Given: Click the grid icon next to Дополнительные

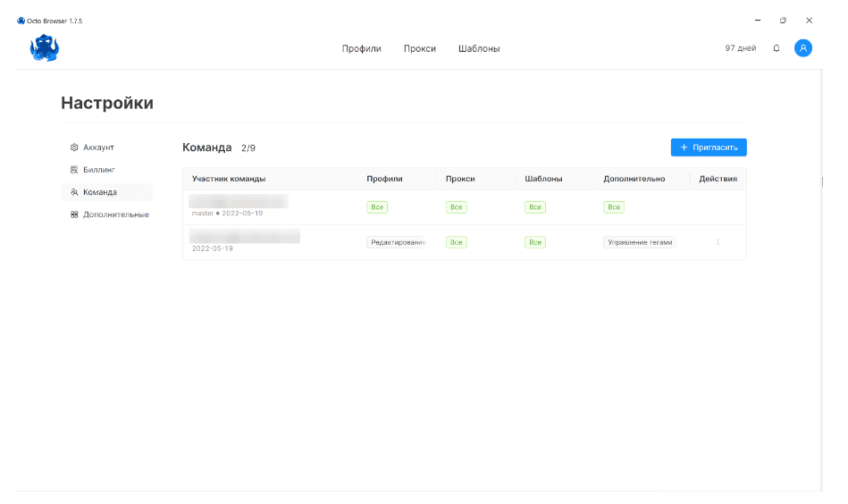Looking at the screenshot, I should (x=74, y=214).
